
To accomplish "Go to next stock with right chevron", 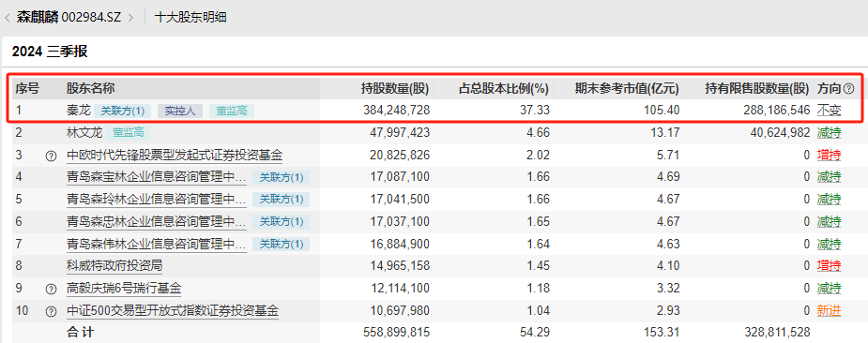I will (x=130, y=17).
